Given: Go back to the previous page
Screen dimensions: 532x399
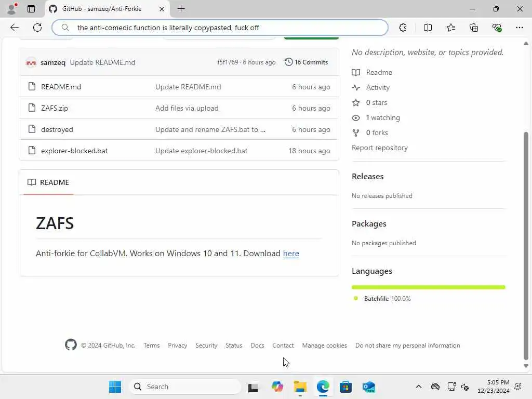Looking at the screenshot, I should coord(15,28).
